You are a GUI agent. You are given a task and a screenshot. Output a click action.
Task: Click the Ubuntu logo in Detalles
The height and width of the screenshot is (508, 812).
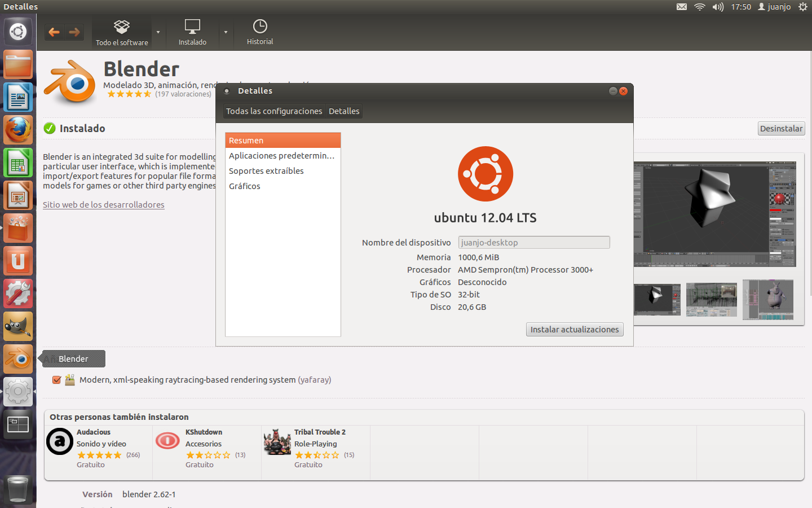486,174
